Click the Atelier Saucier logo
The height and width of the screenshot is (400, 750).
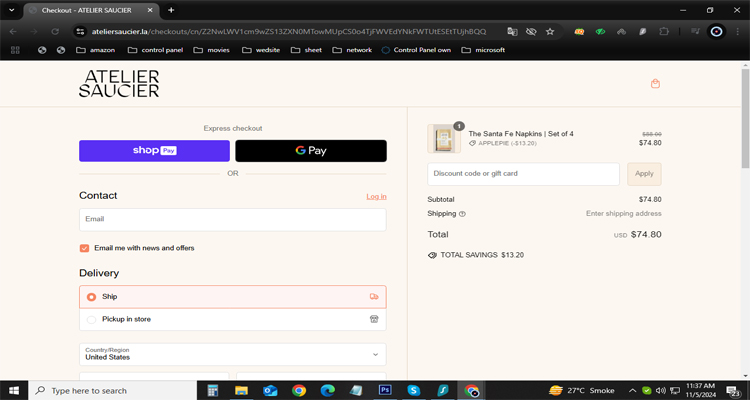tap(119, 84)
